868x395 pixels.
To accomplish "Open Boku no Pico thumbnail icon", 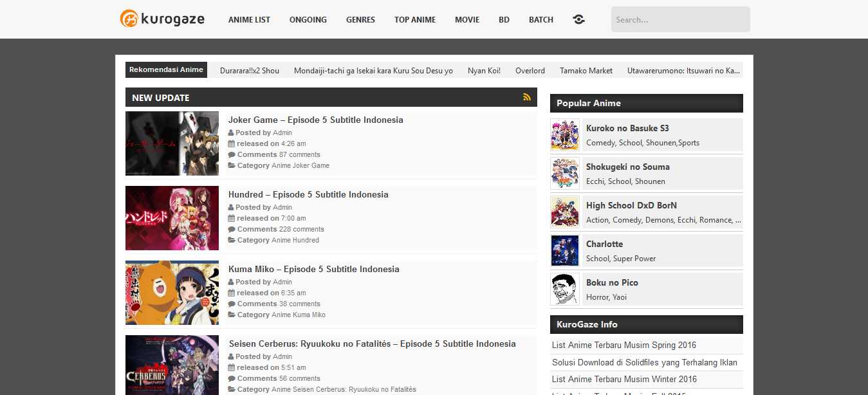I will click(x=565, y=289).
